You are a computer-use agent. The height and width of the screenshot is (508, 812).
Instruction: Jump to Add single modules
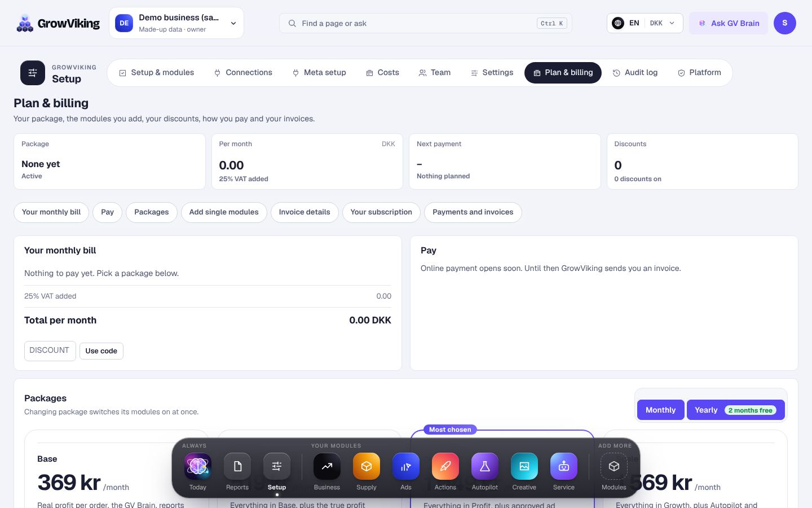[x=224, y=212]
